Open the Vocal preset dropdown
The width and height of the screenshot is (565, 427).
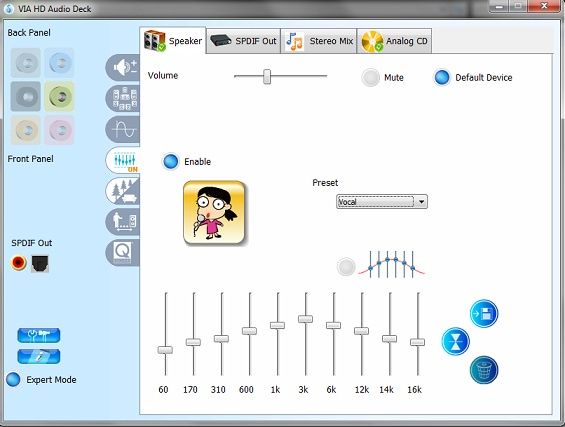[x=382, y=202]
